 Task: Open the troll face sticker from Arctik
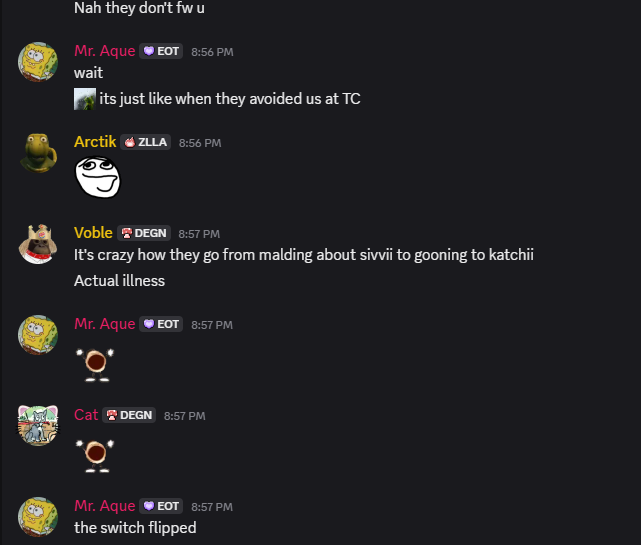click(98, 177)
